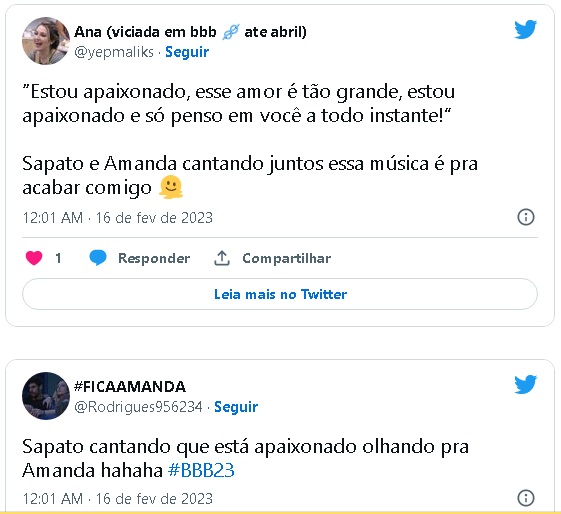Open #FICAAMANDA profile avatar
This screenshot has width=561, height=514.
click(x=46, y=396)
